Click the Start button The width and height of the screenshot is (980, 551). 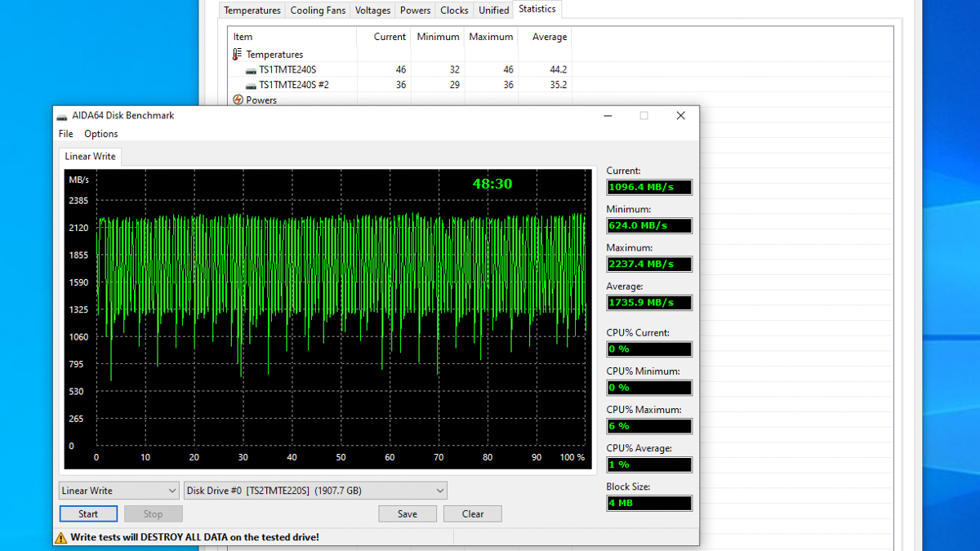click(x=88, y=514)
